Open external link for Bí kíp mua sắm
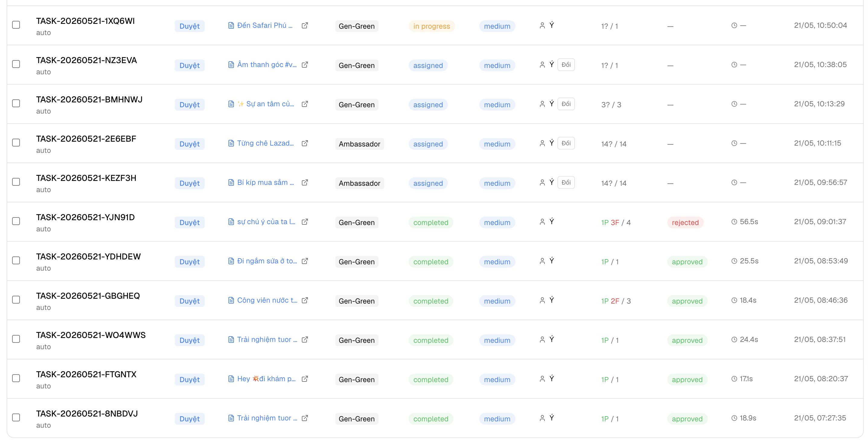This screenshot has width=868, height=441. 305,182
